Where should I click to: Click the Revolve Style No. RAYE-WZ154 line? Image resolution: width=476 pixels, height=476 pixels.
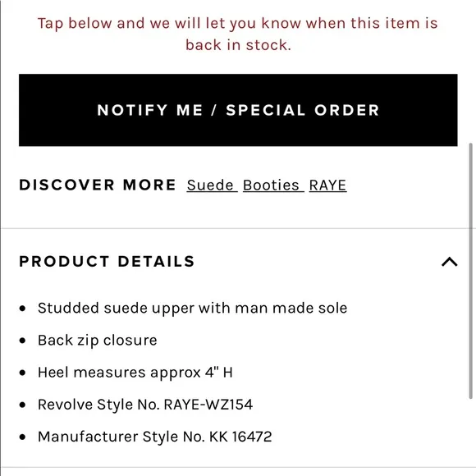pos(145,405)
